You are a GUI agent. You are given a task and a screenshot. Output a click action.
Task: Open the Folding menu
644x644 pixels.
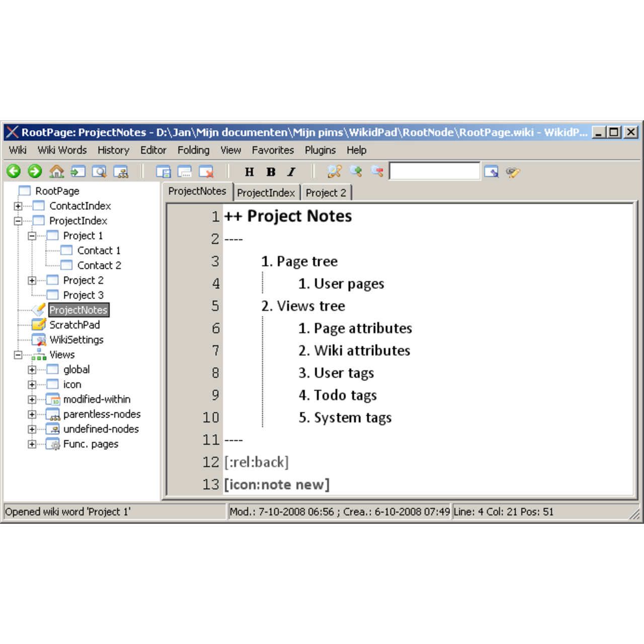click(x=193, y=150)
